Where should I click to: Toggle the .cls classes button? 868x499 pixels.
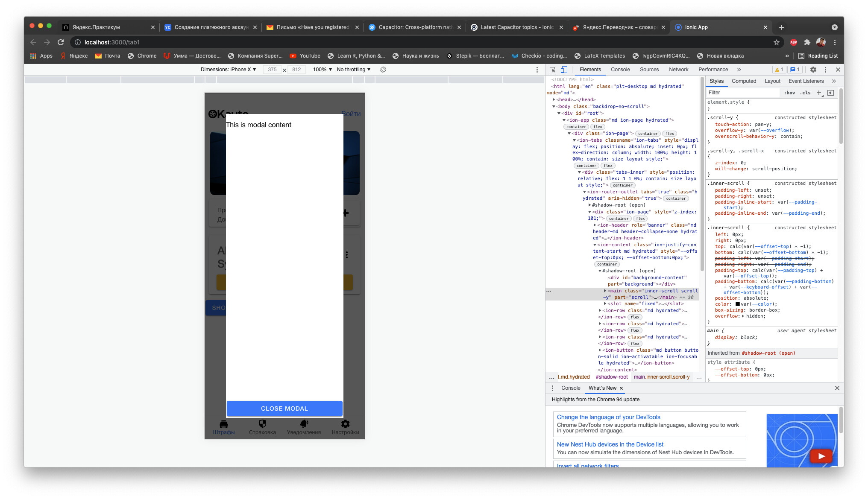click(805, 93)
